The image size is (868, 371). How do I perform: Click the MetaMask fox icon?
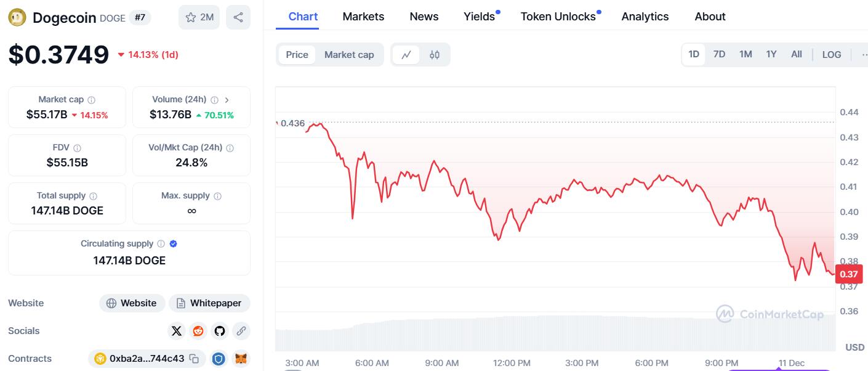click(x=241, y=359)
